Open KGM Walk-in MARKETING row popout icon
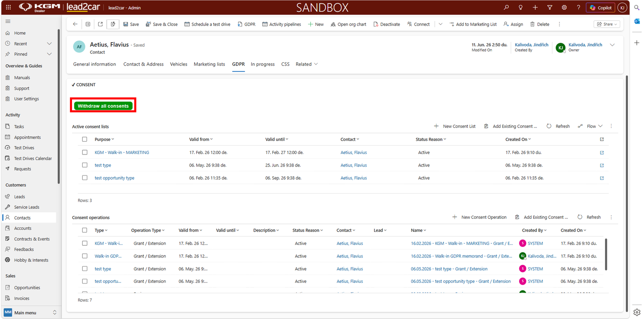This screenshot has width=644, height=319. click(x=602, y=152)
